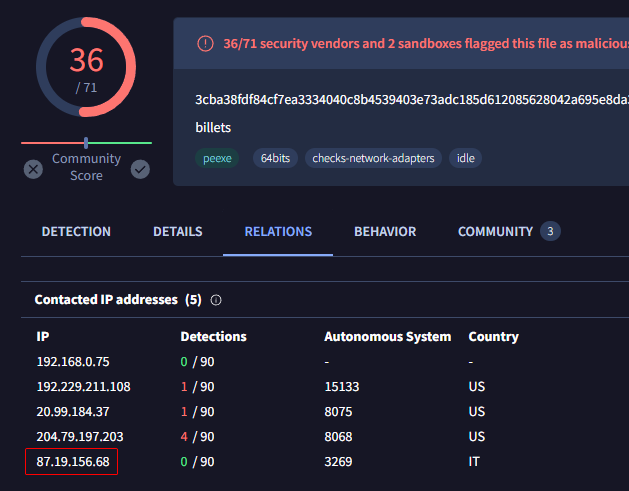Open IP address 204.79.197.203
The image size is (629, 491).
[80, 436]
